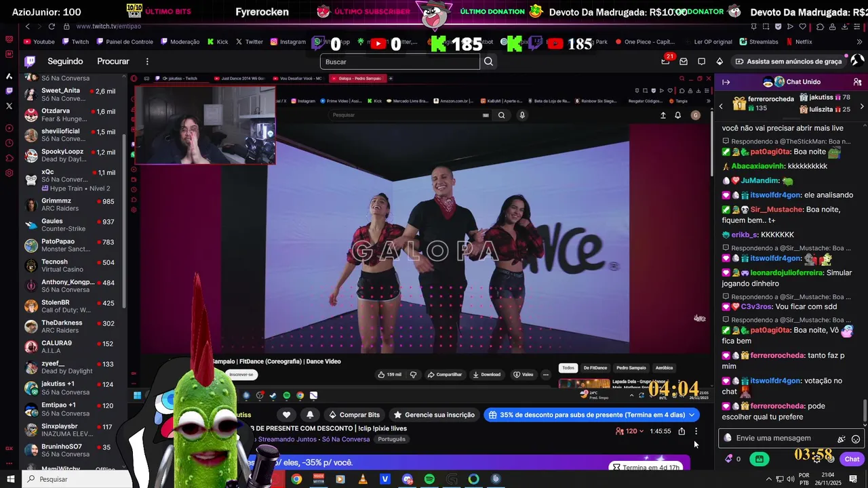
Task: Open Spotify from Windows taskbar
Action: [x=429, y=479]
